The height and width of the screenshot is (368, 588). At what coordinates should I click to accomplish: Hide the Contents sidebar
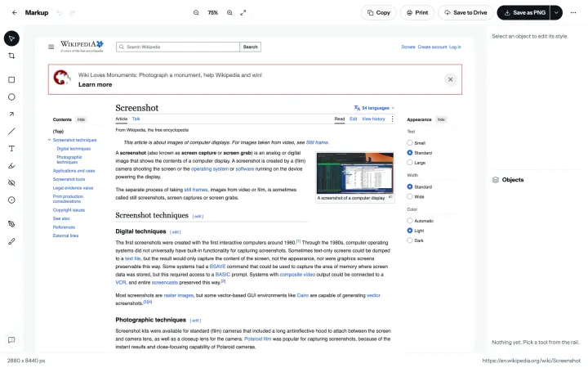[81, 119]
